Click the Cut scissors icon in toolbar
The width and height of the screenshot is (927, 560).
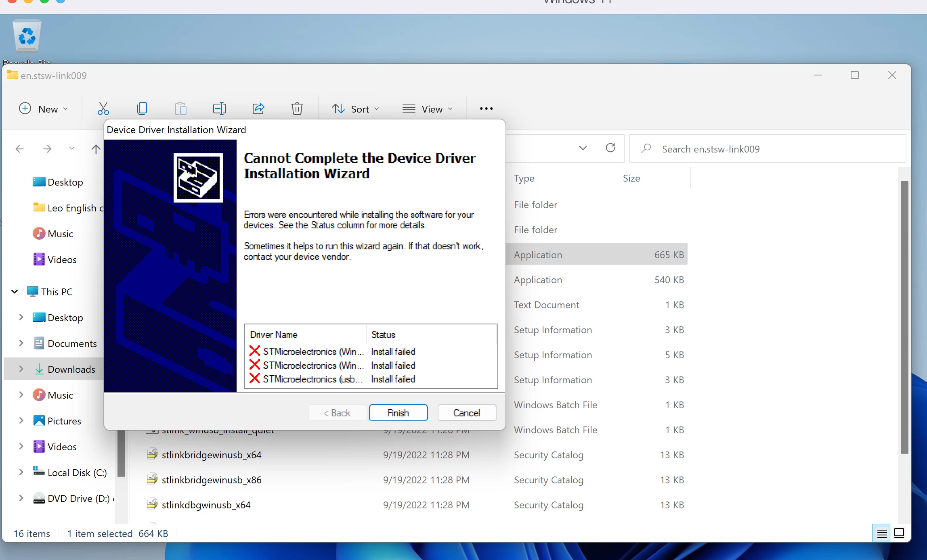(x=103, y=109)
